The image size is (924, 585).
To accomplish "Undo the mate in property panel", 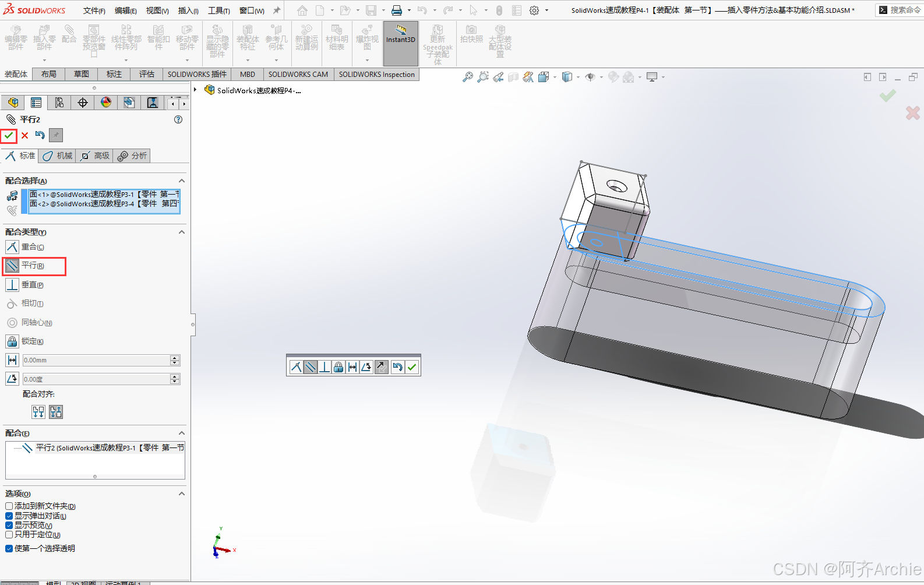I will tap(40, 135).
